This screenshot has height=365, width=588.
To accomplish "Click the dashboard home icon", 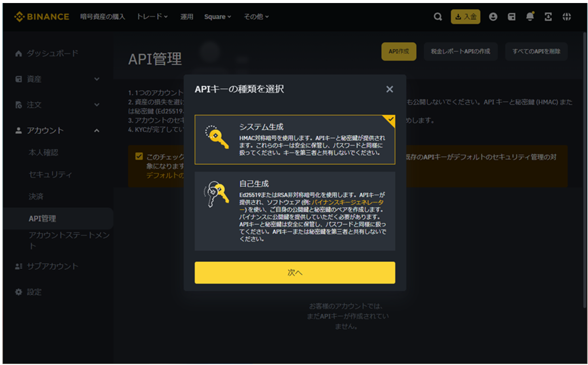I will 18,53.
